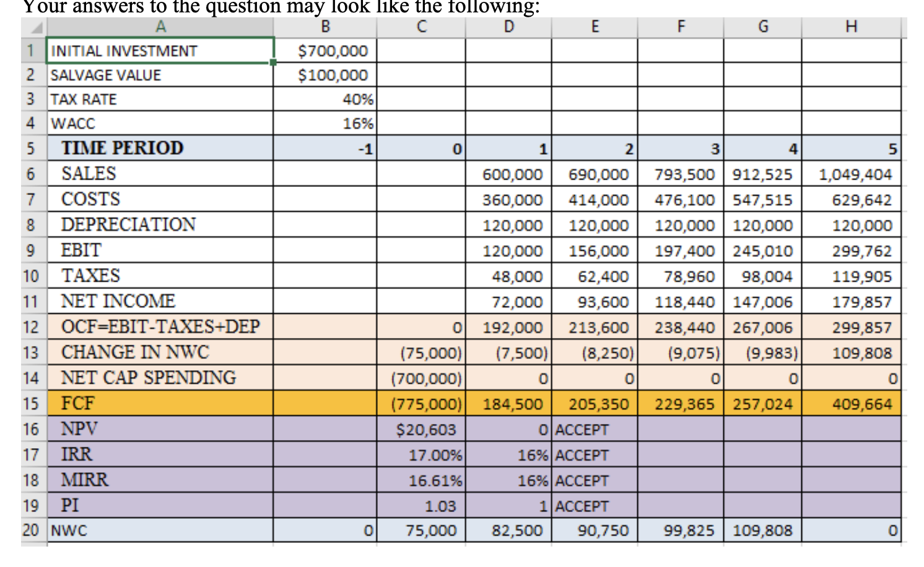This screenshot has width=924, height=567.
Task: Select the $700,000 initial investment value
Action: click(x=325, y=51)
